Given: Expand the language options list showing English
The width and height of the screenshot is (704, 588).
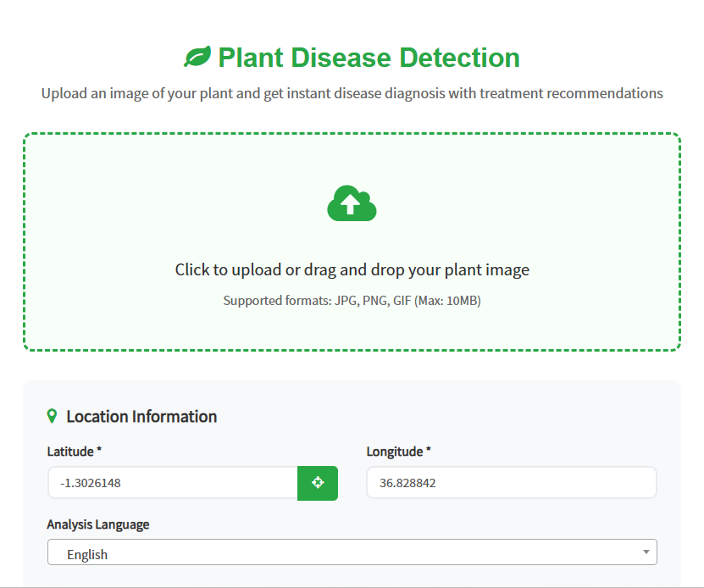Looking at the screenshot, I should [x=352, y=552].
